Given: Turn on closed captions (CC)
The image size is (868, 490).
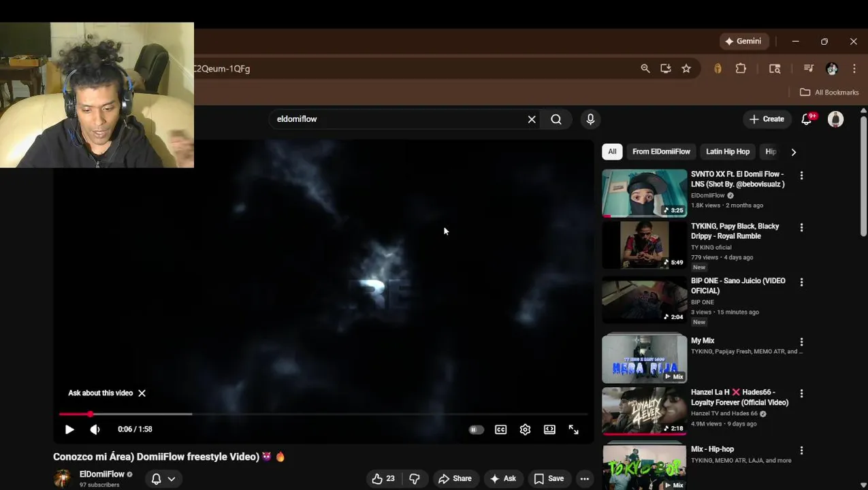Looking at the screenshot, I should [500, 429].
